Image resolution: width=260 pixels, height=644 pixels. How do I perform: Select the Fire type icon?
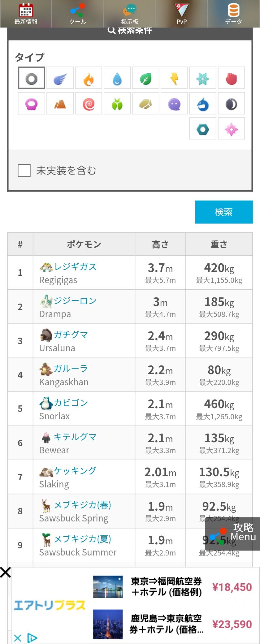pyautogui.click(x=89, y=78)
